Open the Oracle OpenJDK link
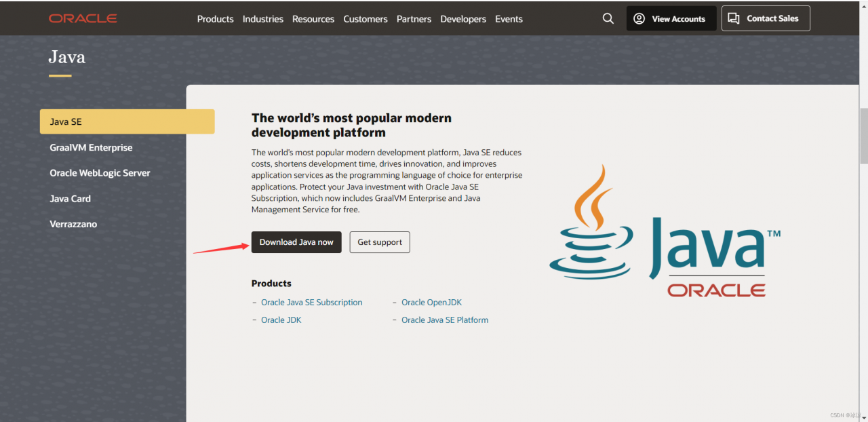 (x=431, y=303)
